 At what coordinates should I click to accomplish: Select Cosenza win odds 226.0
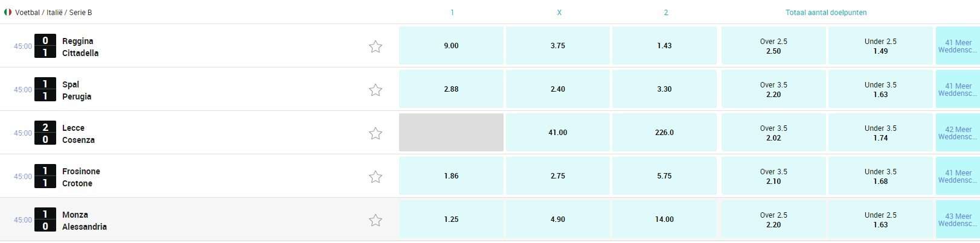pos(664,133)
